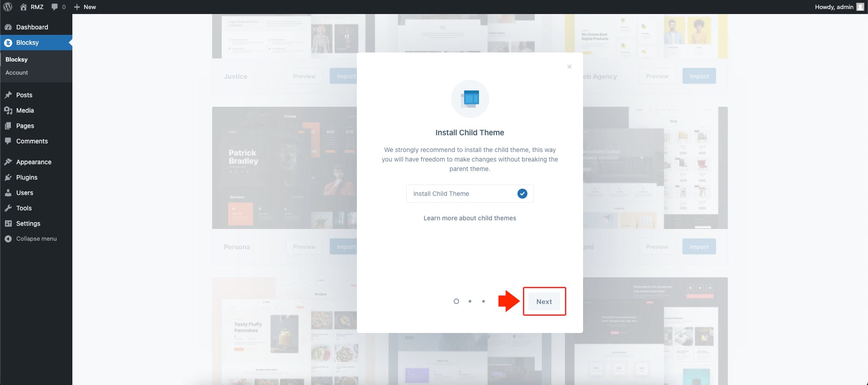Select the first step indicator circle
Image resolution: width=868 pixels, height=385 pixels.
[456, 301]
